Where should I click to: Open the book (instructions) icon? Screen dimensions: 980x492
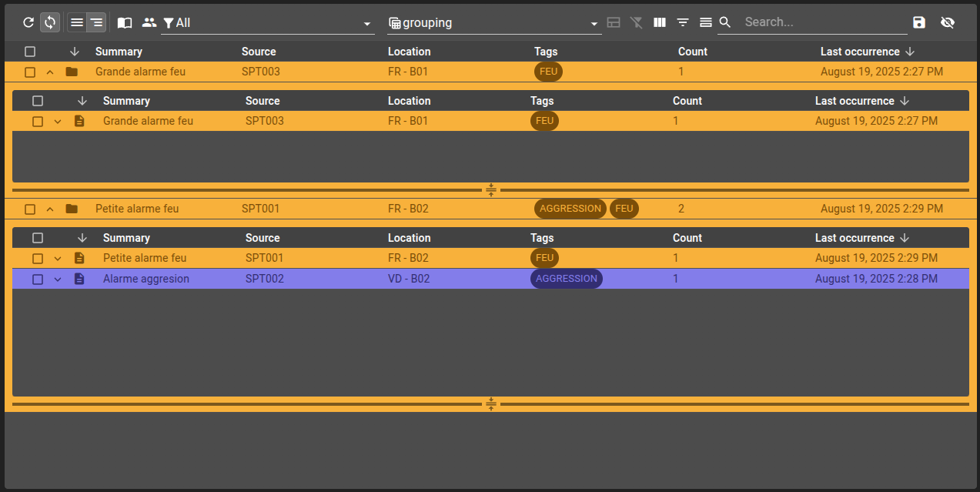click(x=125, y=22)
